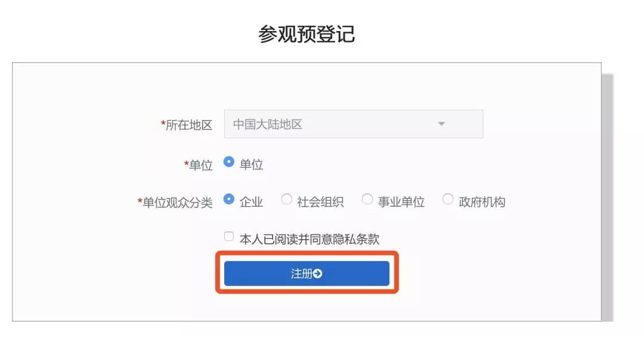Screen dimensions: 644x338
Task: Click the 单位 option label text
Action: click(251, 165)
